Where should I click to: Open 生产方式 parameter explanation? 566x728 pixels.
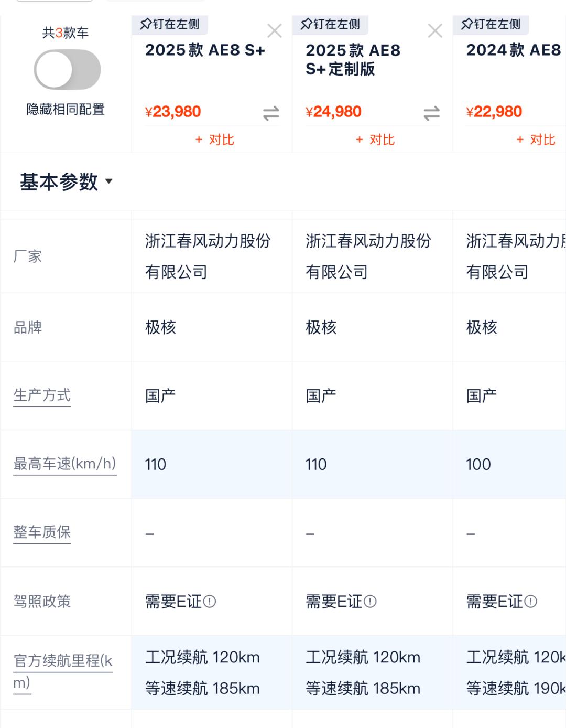click(x=42, y=395)
